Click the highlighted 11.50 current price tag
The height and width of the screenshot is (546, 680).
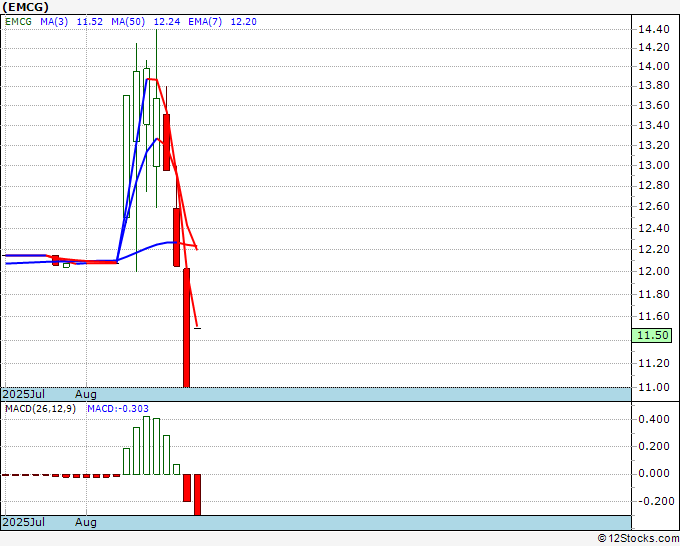[x=651, y=335]
